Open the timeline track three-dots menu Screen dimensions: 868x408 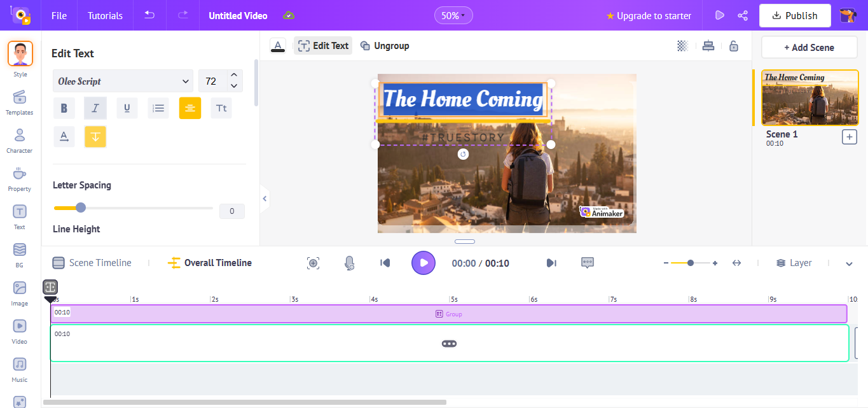click(449, 344)
